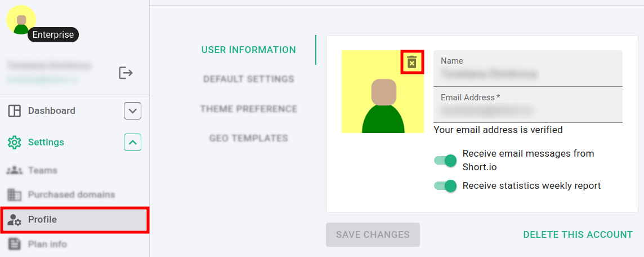Open the Geo Templates tab
644x257 pixels.
pos(249,138)
